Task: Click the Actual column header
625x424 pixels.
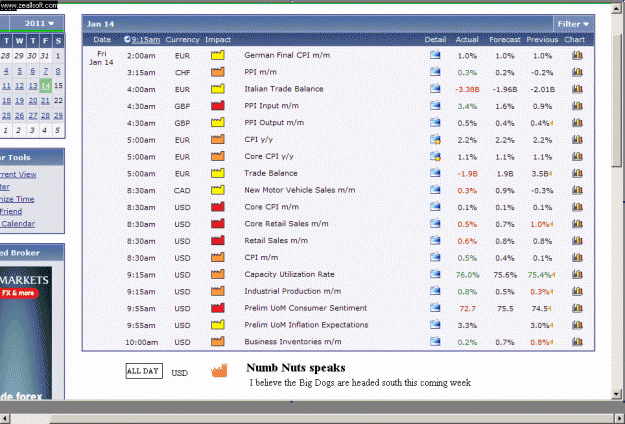Action: 467,39
